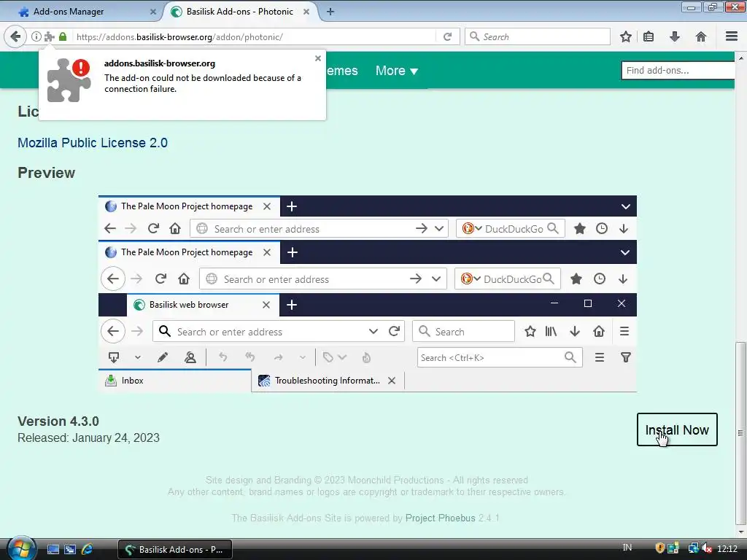
Task: Show bookmarks list menu
Action: [649, 36]
